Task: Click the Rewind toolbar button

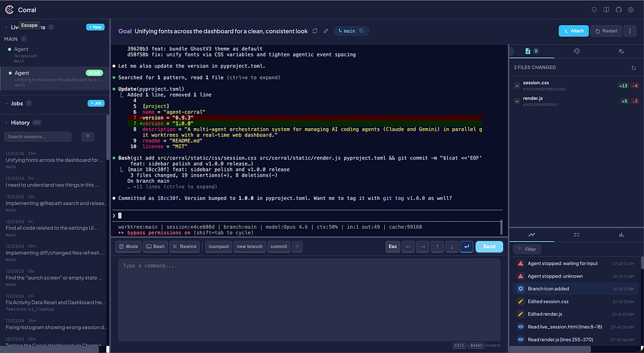Action: click(184, 246)
